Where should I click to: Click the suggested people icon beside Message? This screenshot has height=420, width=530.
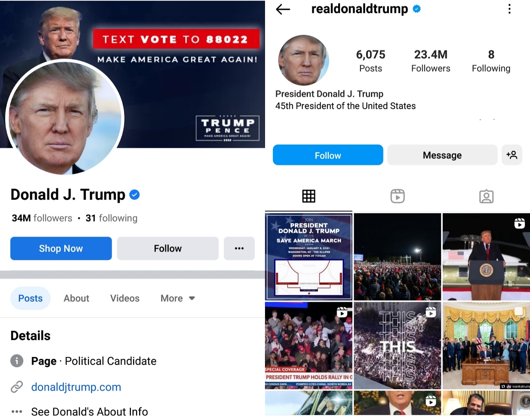[512, 155]
